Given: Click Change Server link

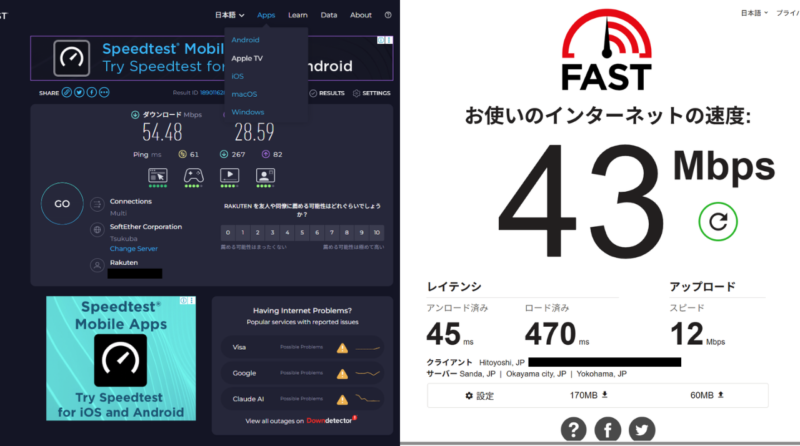Looking at the screenshot, I should click(134, 249).
